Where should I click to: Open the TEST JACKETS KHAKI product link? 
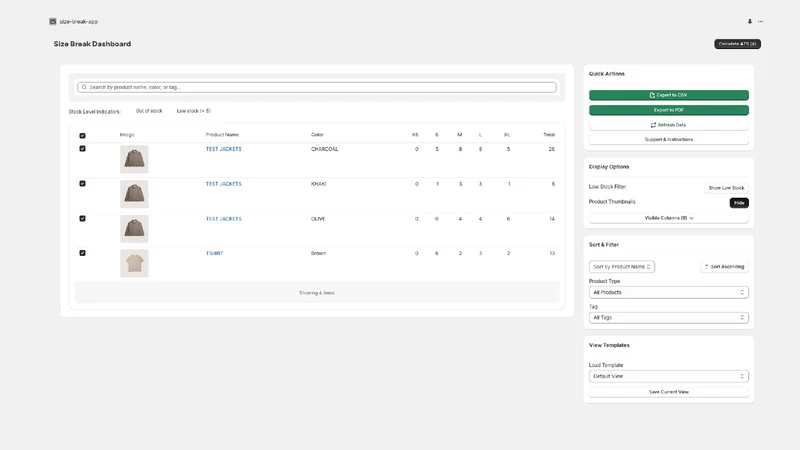[223, 184]
